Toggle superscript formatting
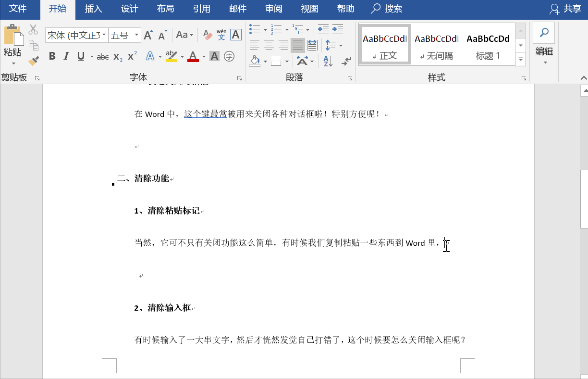 point(131,57)
